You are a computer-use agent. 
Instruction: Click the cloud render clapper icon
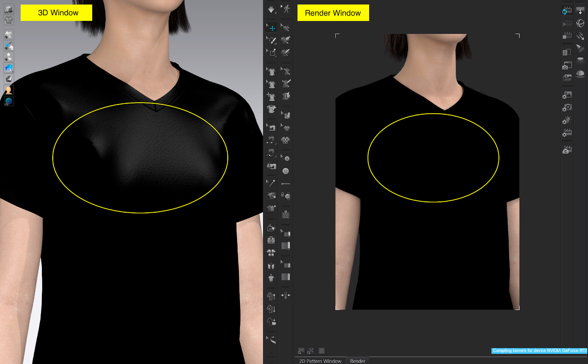(567, 150)
